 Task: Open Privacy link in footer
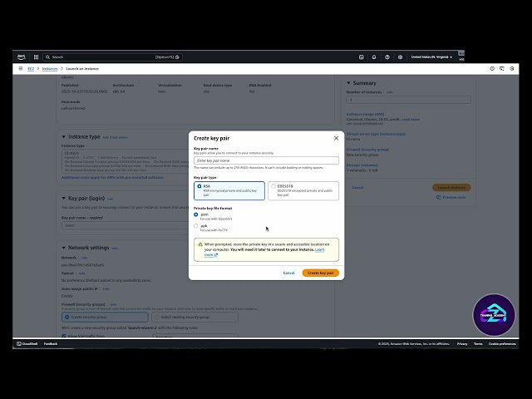462,343
